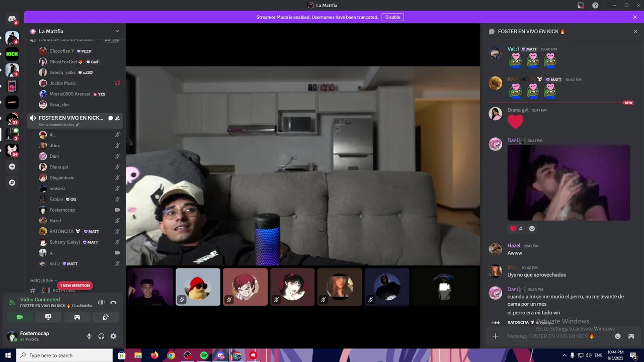Open Discord direct messages home icon
The width and height of the screenshot is (644, 362).
[12, 19]
